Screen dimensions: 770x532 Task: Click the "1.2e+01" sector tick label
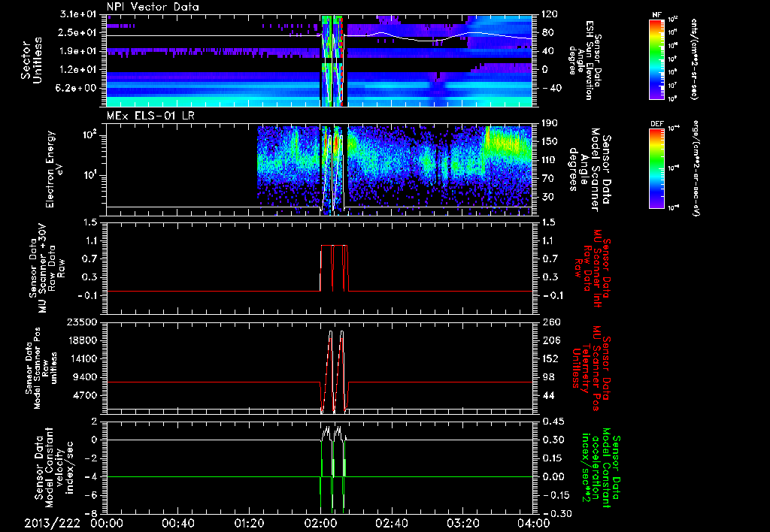tap(78, 70)
